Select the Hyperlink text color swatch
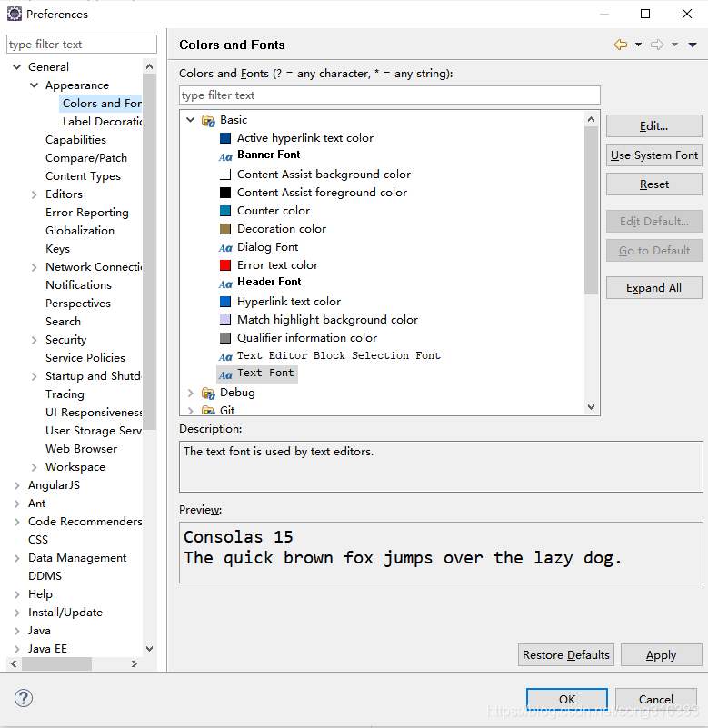Image resolution: width=708 pixels, height=728 pixels. coord(225,302)
